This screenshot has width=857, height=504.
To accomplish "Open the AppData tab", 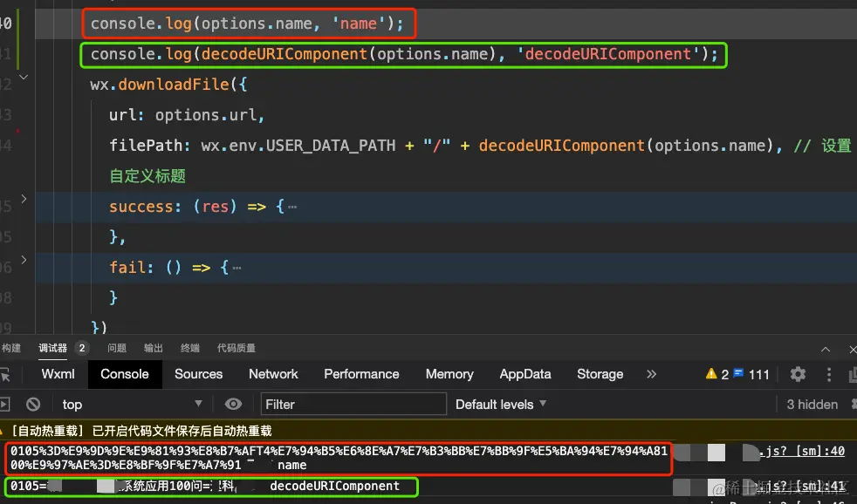I will pos(525,374).
